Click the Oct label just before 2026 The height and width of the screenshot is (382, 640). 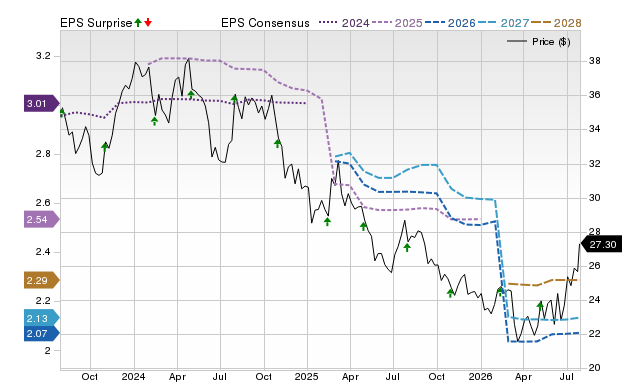click(437, 376)
